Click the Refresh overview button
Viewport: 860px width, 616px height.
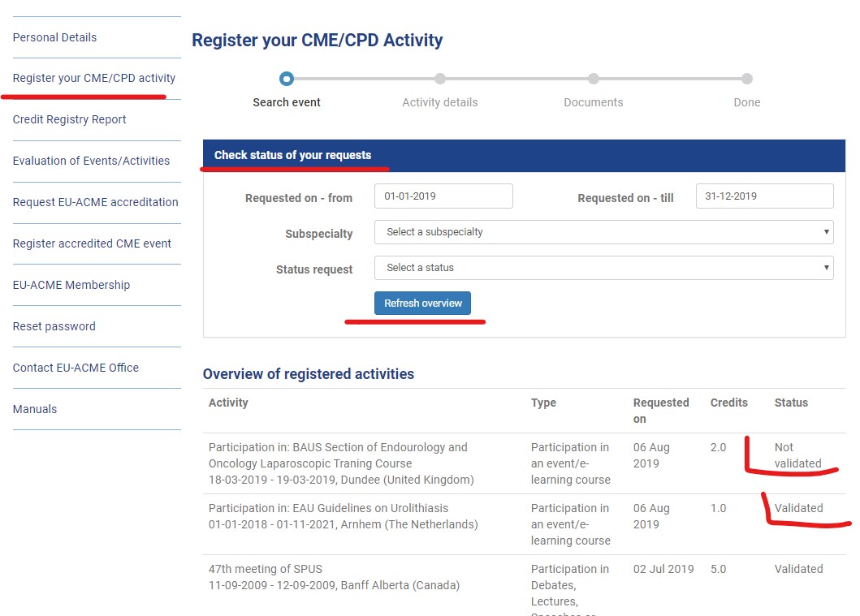pos(423,303)
